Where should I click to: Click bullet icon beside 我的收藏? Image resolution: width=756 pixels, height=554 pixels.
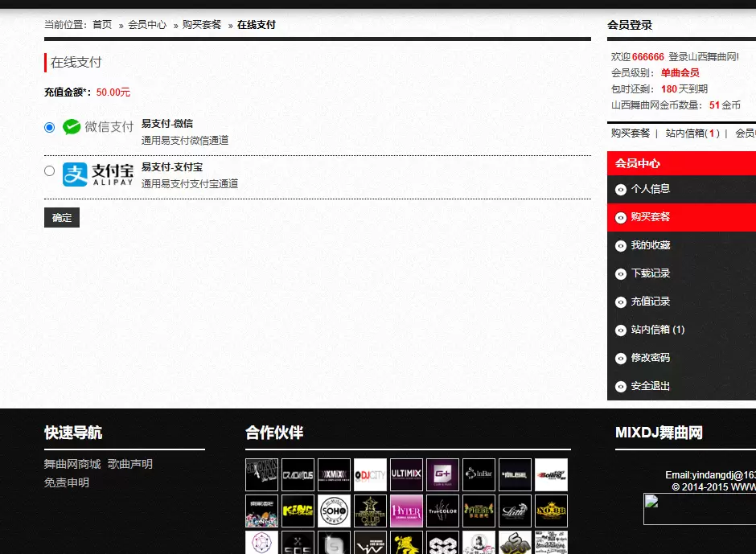(621, 246)
